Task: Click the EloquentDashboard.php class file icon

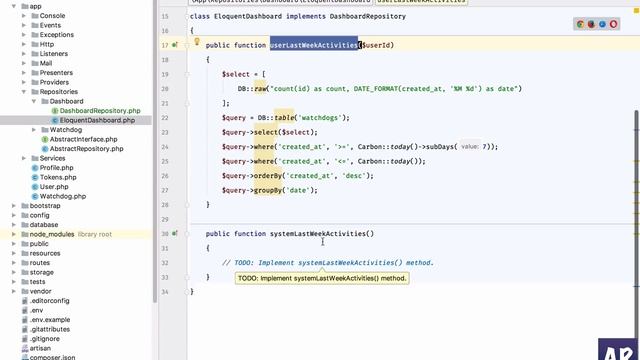Action: point(55,120)
